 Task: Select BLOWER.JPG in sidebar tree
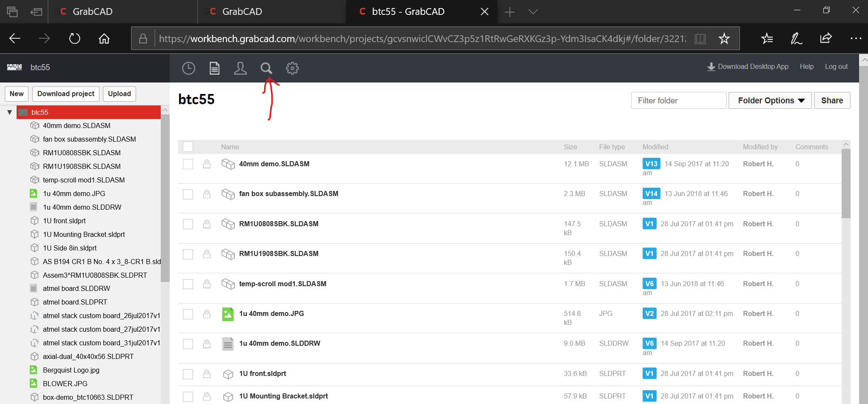pos(65,384)
